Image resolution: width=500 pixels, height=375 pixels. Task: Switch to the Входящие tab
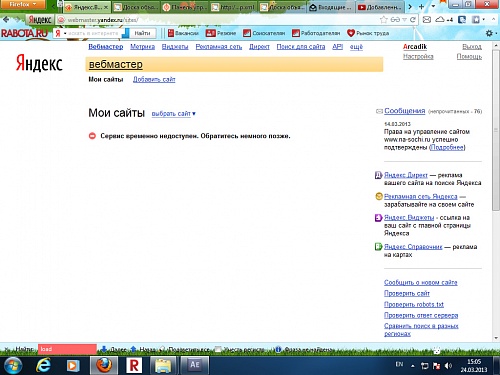coord(330,7)
